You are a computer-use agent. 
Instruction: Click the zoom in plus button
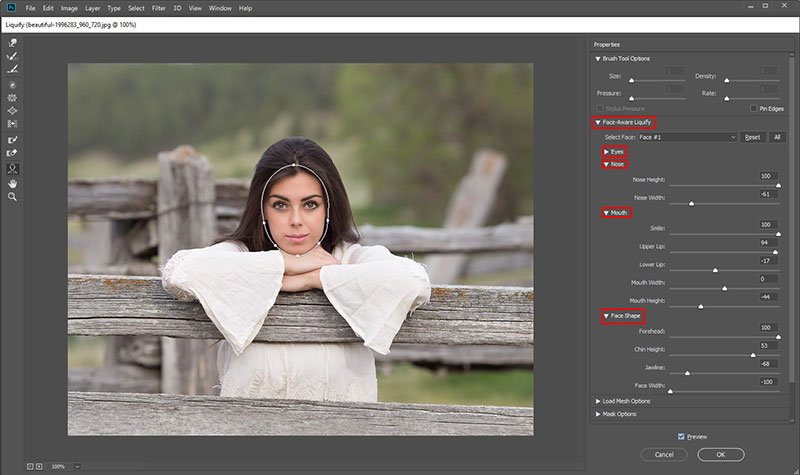coord(39,466)
